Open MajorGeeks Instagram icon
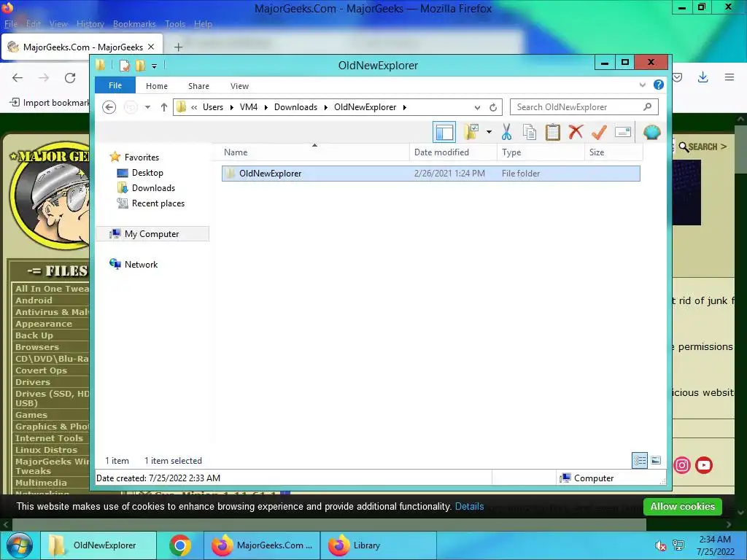Screen dimensions: 747x560 click(x=682, y=464)
